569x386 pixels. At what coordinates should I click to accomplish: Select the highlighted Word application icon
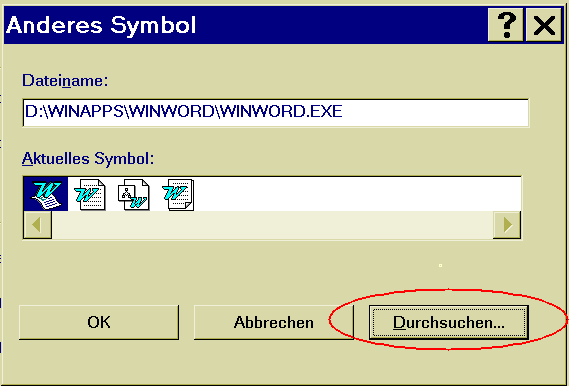(46, 194)
